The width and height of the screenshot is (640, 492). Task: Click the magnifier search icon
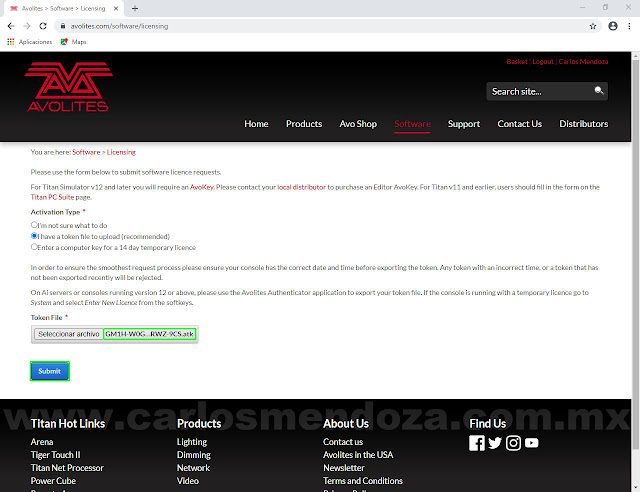598,91
